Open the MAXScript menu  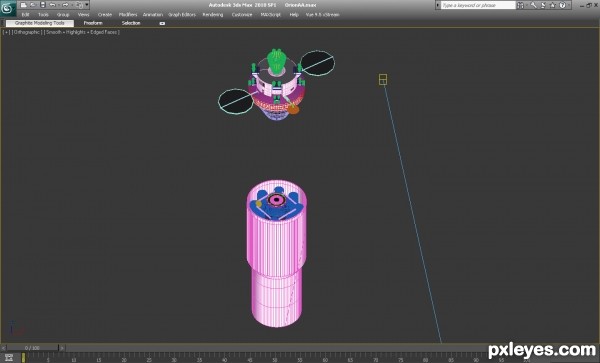(271, 15)
